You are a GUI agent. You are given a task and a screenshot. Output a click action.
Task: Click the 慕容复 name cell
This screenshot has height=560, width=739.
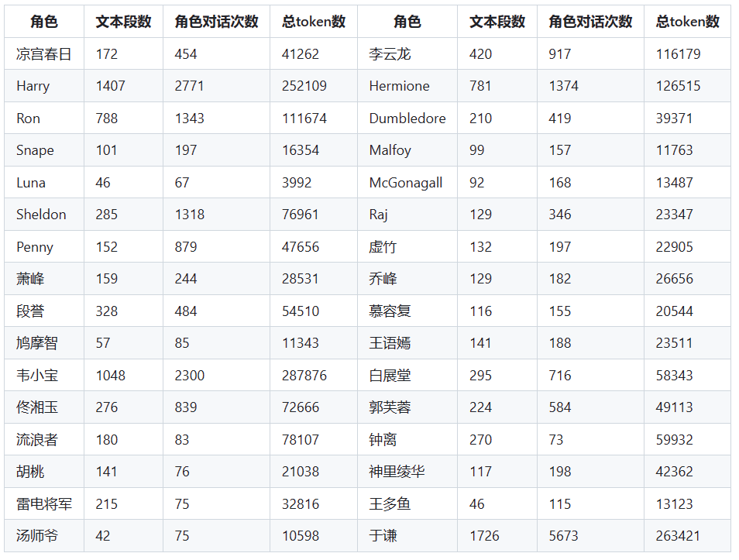click(407, 311)
